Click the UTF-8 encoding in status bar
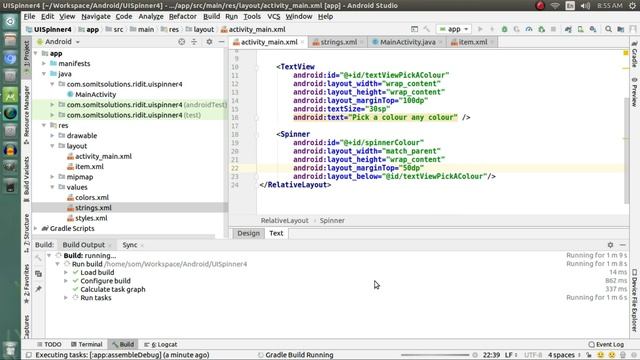Image resolution: width=640 pixels, height=360 pixels. click(533, 355)
